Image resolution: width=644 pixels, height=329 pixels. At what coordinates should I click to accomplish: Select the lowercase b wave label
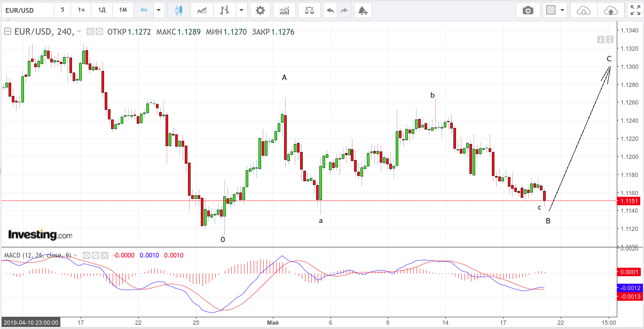(x=433, y=95)
